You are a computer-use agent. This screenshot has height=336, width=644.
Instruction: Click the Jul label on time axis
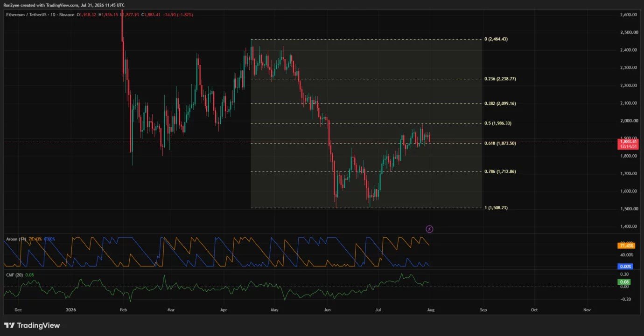[x=378, y=309]
